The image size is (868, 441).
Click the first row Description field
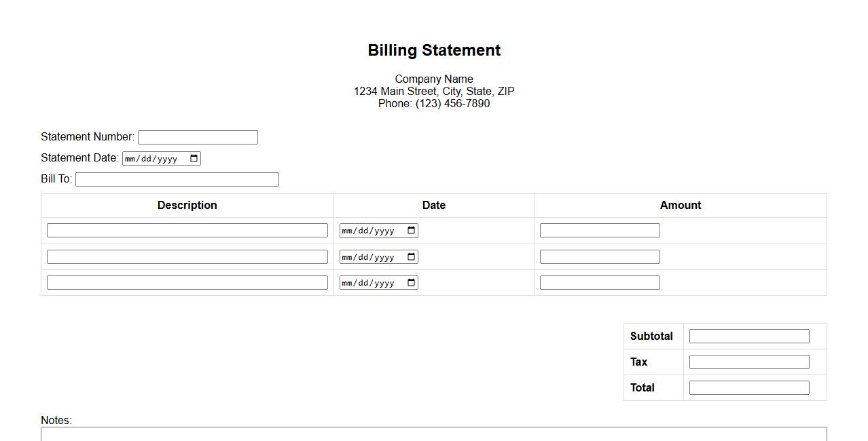[187, 231]
